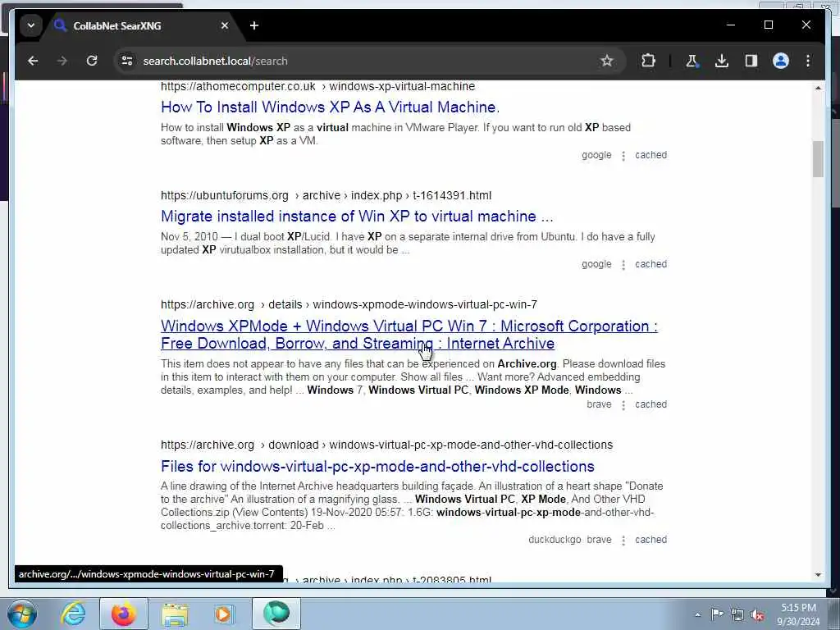Open Migrate installed instance of Win XP link
Viewport: 840px width, 630px height.
click(357, 217)
